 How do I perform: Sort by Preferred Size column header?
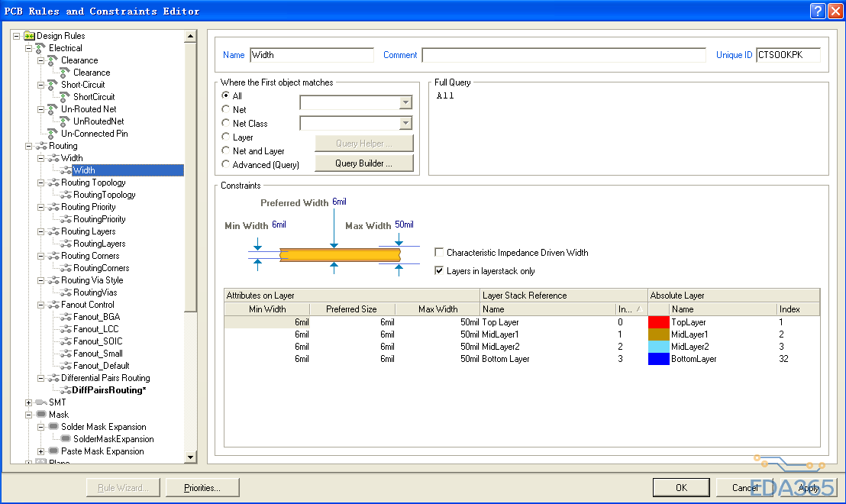pos(351,309)
